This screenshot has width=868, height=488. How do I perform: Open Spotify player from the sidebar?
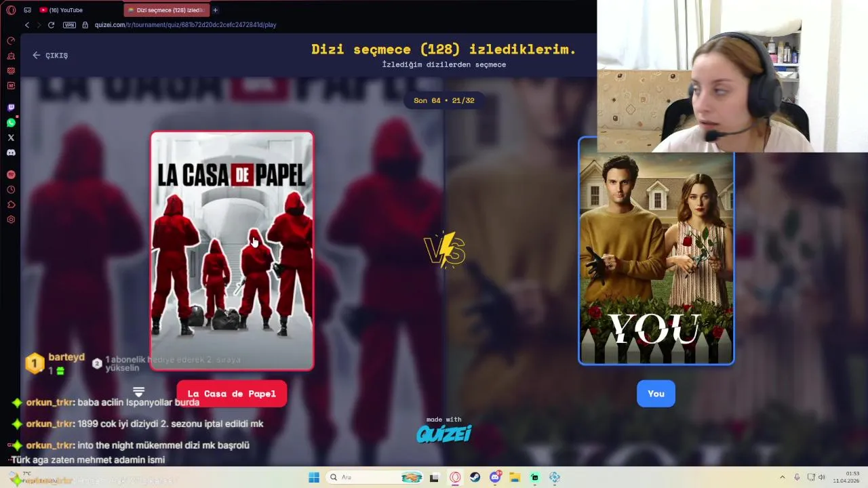[x=11, y=175]
